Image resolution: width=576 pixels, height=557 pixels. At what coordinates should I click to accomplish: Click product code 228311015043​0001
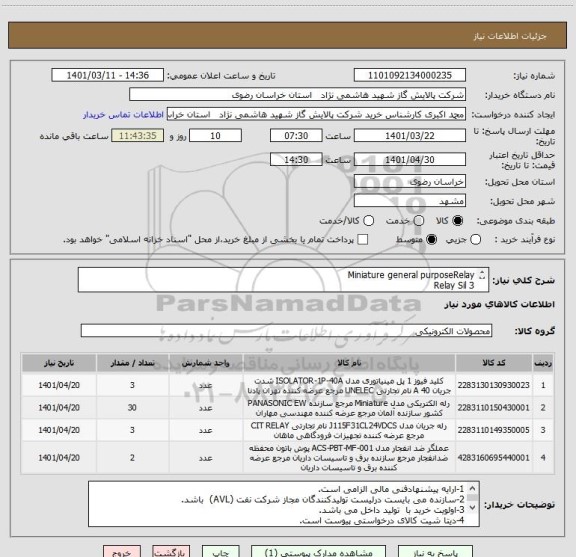[x=494, y=407]
